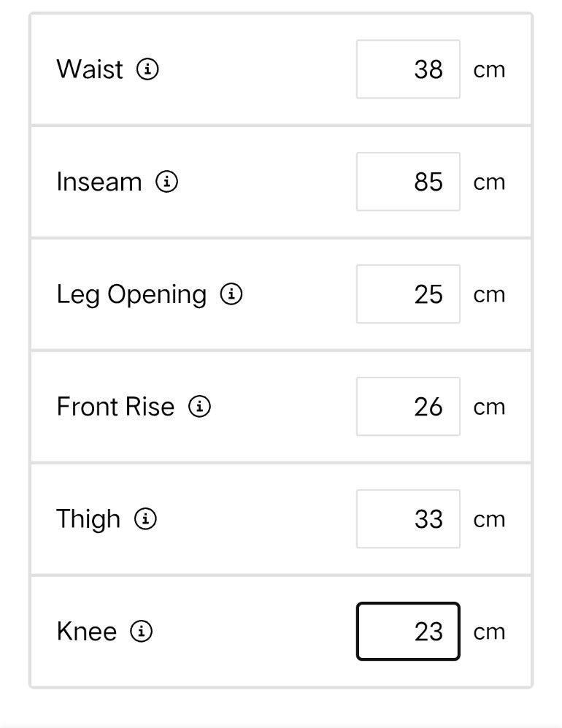This screenshot has height=728, width=562.
Task: Open the Waist info icon
Action: pyautogui.click(x=147, y=69)
